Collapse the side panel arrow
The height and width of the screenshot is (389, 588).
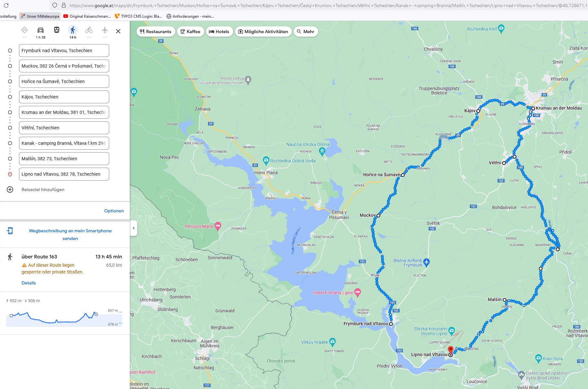coord(134,228)
